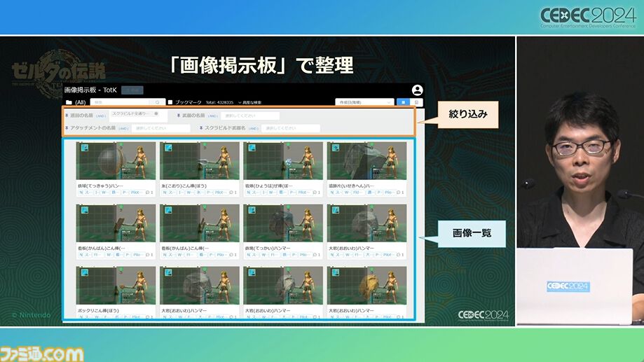The image size is (644, 362).
Task: Open the user account profile icon
Action: click(x=417, y=90)
